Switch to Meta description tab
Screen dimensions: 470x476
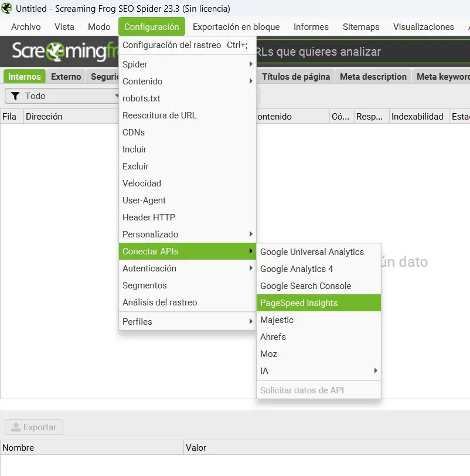click(x=373, y=76)
